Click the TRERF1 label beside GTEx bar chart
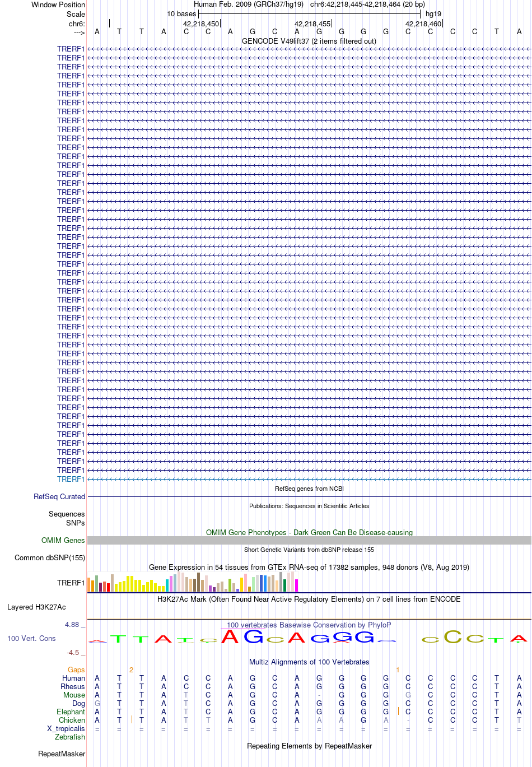 (x=71, y=583)
